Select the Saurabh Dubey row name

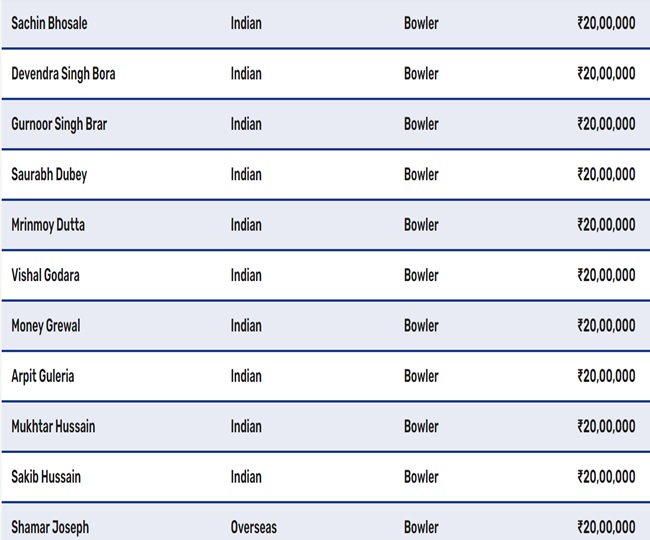(x=49, y=174)
